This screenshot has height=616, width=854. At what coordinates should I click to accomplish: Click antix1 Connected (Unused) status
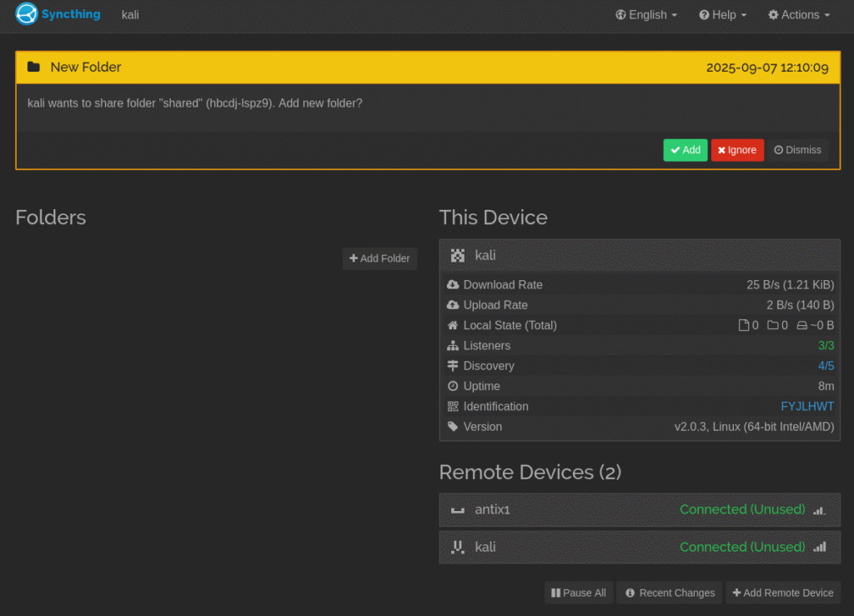coord(741,510)
